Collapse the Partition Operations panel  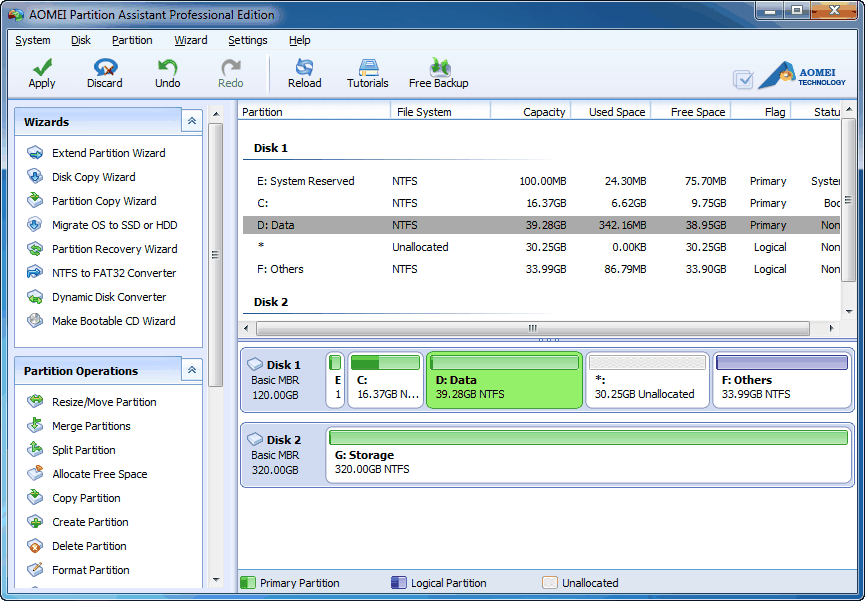(191, 370)
